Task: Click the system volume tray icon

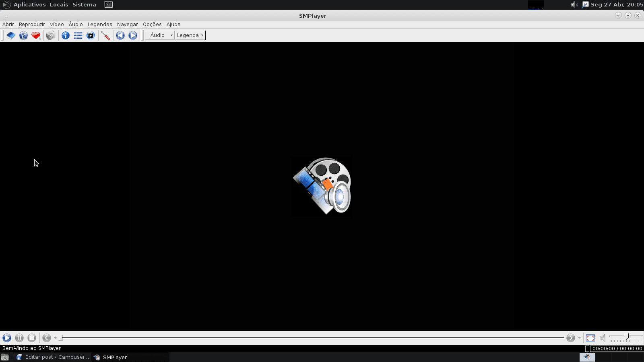Action: pos(574,5)
